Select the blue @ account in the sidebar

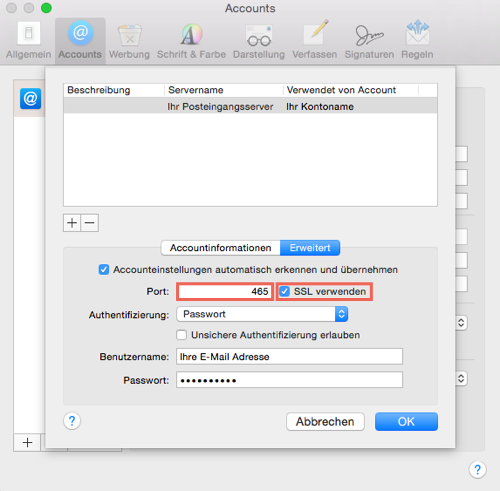click(x=30, y=99)
